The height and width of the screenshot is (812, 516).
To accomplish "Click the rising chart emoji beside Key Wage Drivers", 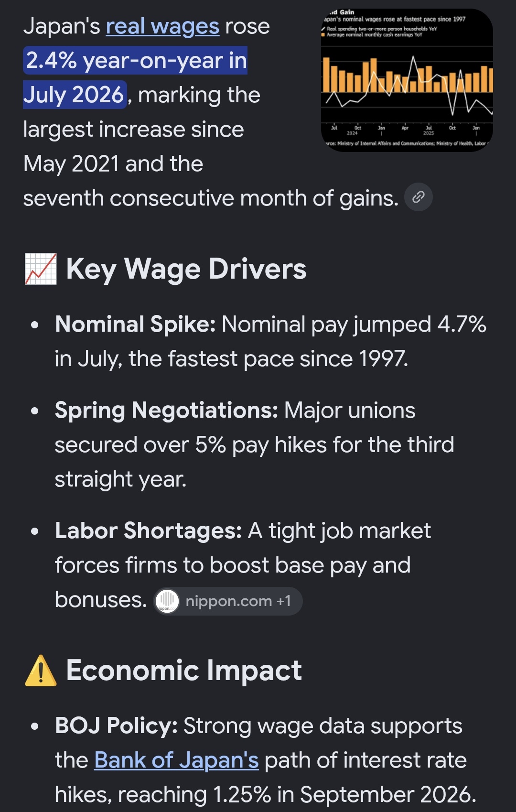I will coord(41,269).
